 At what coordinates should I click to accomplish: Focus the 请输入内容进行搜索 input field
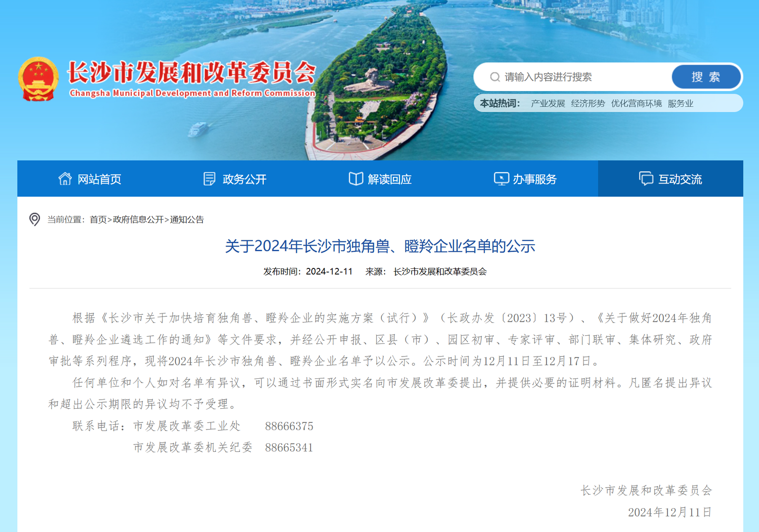pos(583,77)
